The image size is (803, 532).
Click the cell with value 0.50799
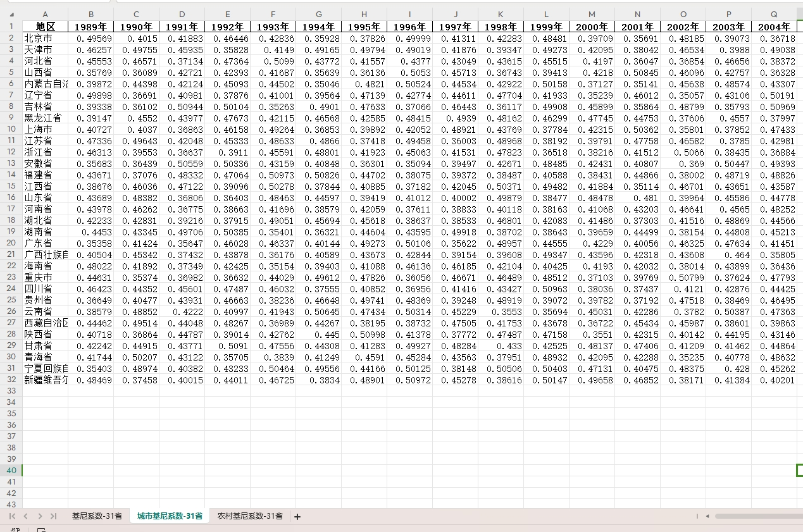tap(683, 277)
